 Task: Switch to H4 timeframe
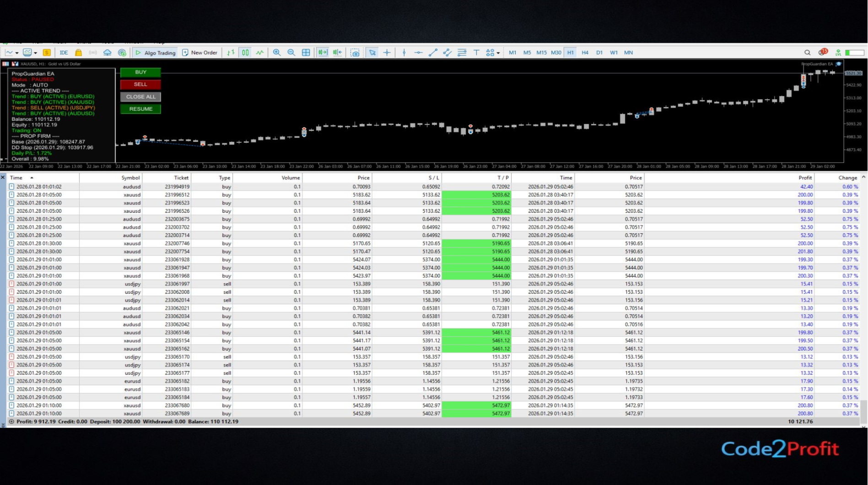(585, 53)
